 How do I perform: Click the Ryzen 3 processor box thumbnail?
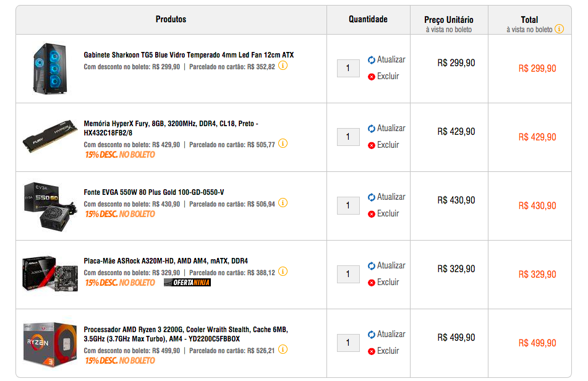coord(50,344)
